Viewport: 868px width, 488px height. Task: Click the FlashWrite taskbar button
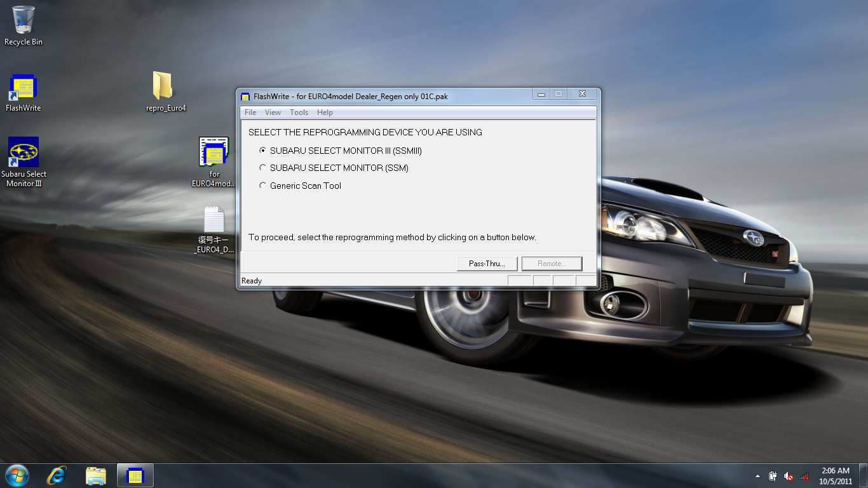[x=135, y=475]
